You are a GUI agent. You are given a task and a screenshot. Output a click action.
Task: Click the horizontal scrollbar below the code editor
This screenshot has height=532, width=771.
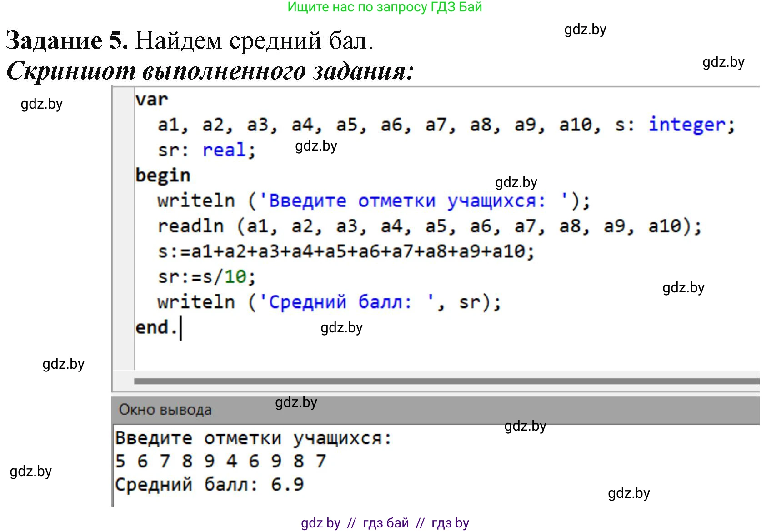(x=446, y=381)
